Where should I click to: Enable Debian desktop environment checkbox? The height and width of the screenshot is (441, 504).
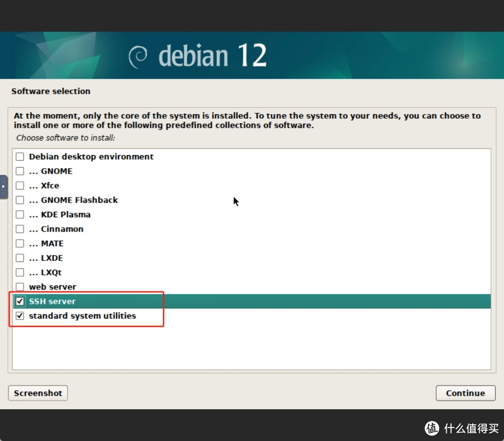point(20,157)
